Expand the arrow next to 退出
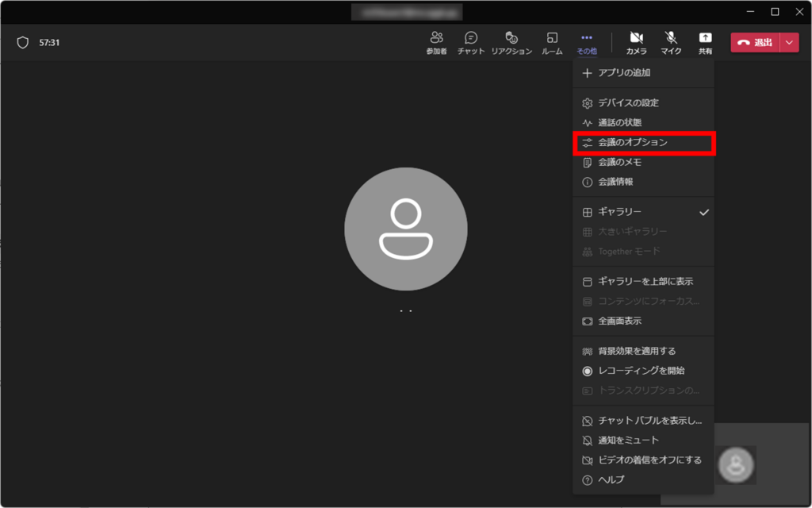The width and height of the screenshot is (812, 508). point(789,43)
